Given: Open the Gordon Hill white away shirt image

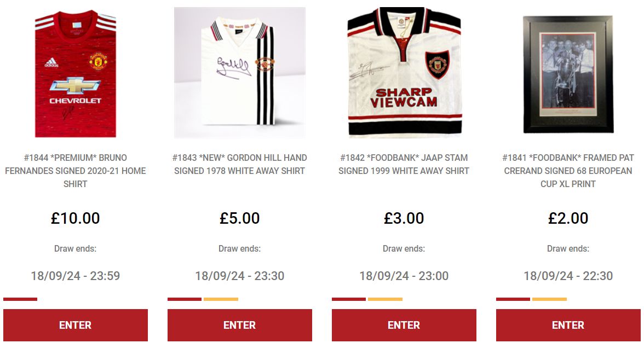Looking at the screenshot, I should coord(240,73).
